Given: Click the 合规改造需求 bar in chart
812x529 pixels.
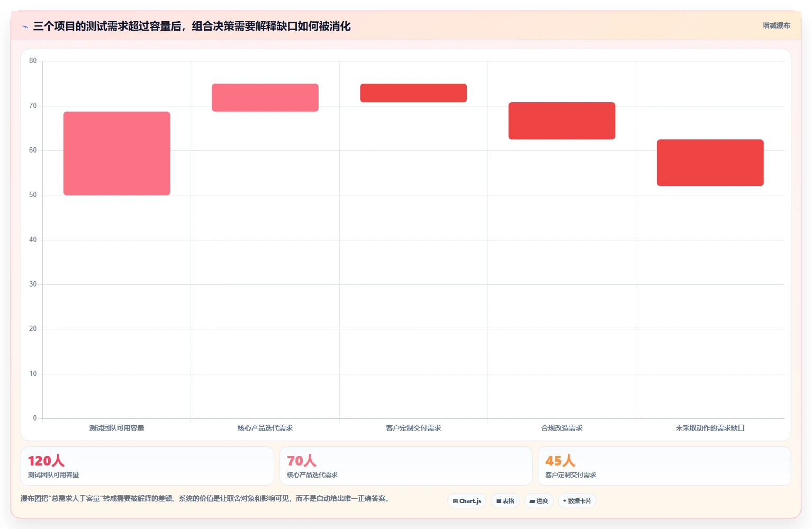Looking at the screenshot, I should click(562, 121).
